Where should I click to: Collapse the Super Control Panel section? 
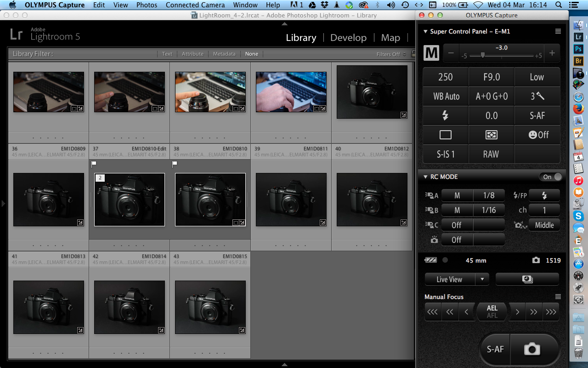point(425,31)
